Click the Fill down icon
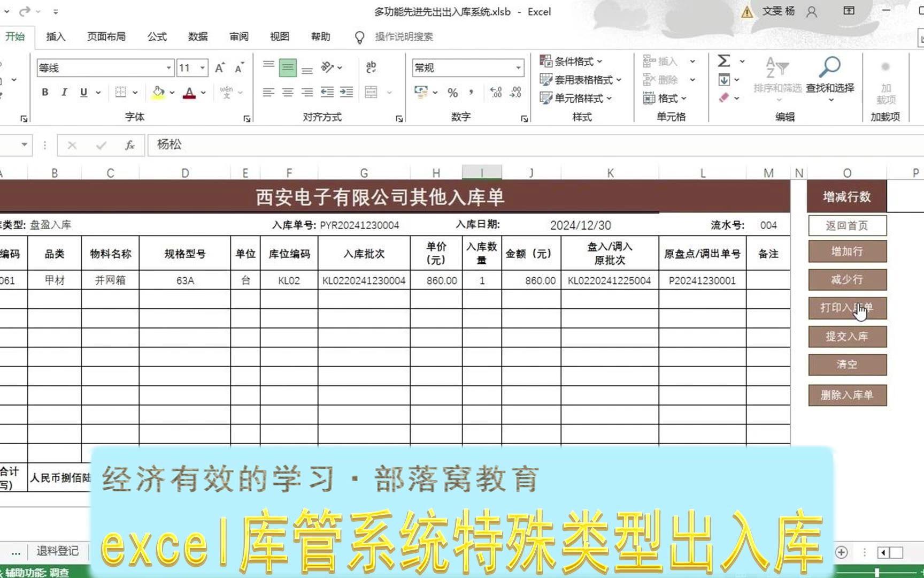924x578 pixels. click(724, 80)
